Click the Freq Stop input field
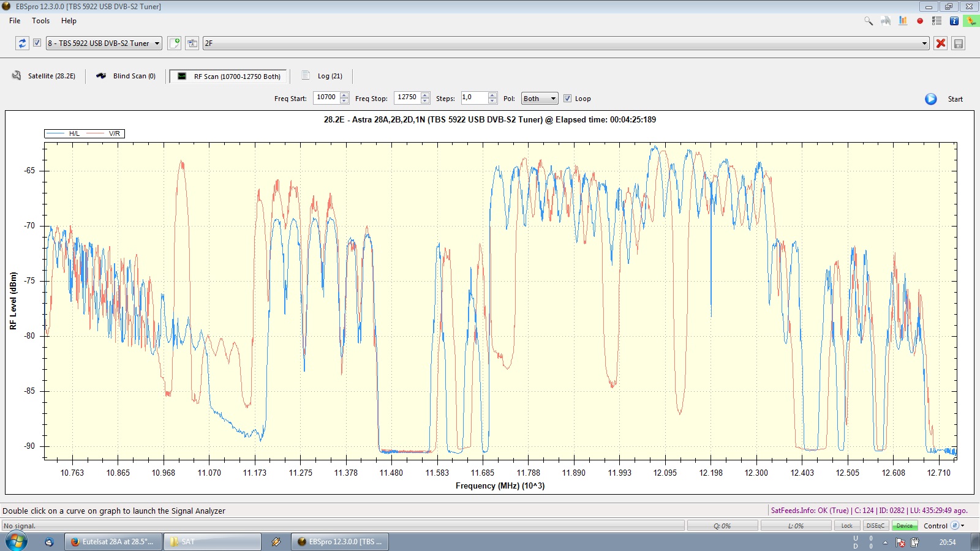The image size is (980, 551). [x=407, y=97]
